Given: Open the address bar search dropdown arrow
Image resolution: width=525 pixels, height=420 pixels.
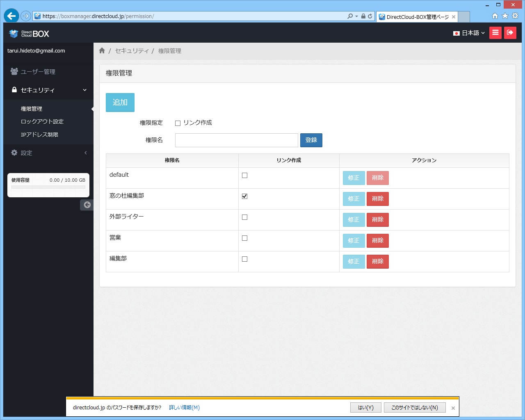Looking at the screenshot, I should point(356,16).
